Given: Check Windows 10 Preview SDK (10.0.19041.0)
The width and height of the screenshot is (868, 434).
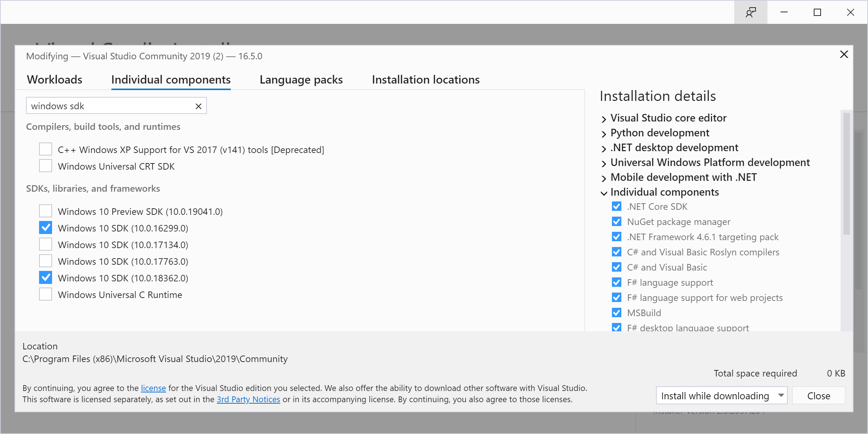Looking at the screenshot, I should coord(45,211).
